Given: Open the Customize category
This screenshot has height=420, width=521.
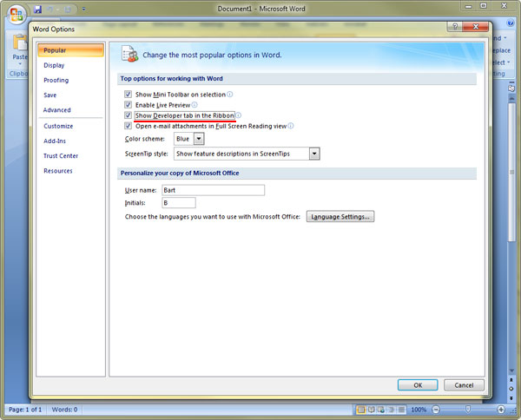Looking at the screenshot, I should coord(58,126).
